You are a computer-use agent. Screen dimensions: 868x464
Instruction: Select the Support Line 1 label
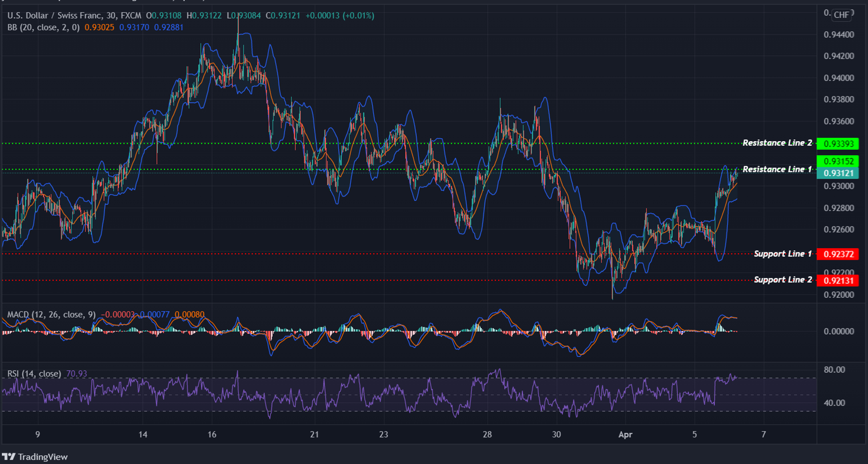(x=782, y=253)
